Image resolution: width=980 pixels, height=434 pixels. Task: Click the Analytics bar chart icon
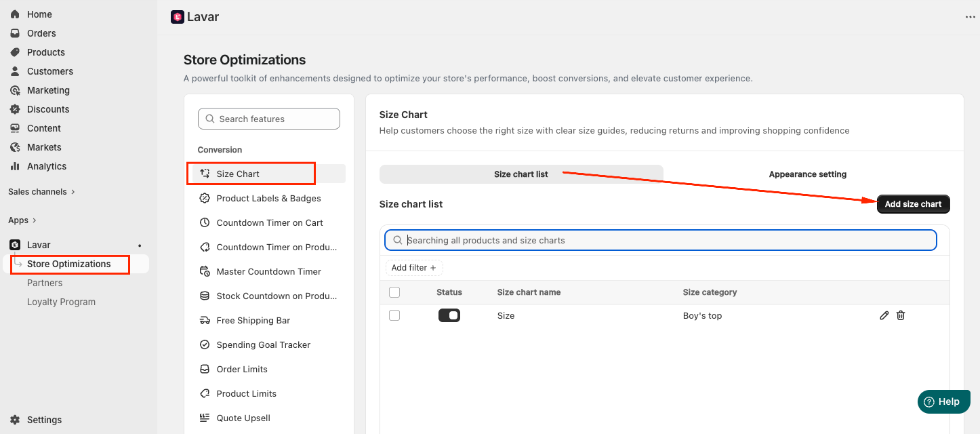click(15, 166)
